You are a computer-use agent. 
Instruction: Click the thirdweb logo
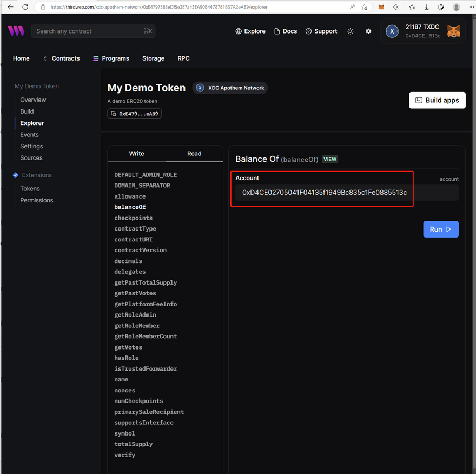16,31
